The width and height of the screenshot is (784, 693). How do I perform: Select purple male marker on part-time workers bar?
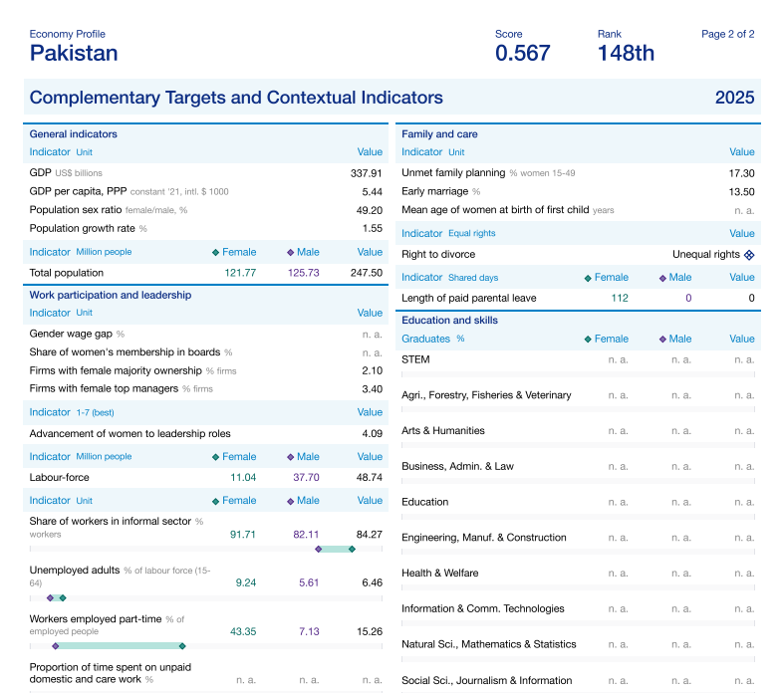(x=56, y=646)
